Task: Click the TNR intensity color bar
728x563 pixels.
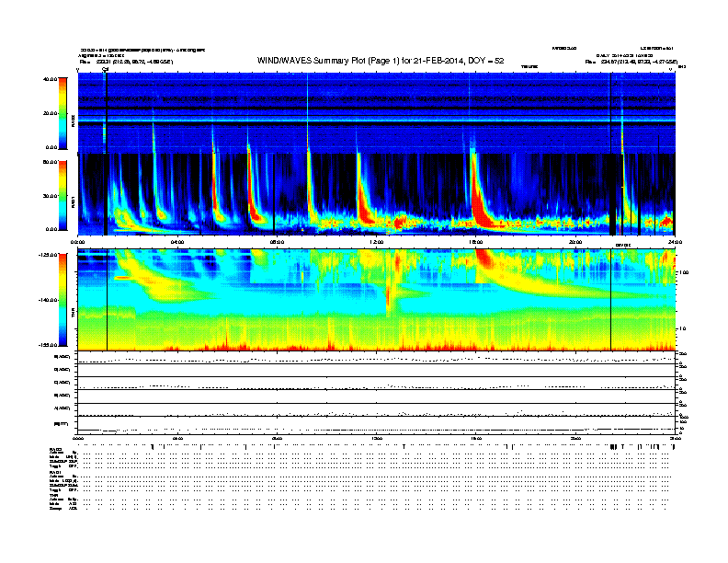Action: 63,300
